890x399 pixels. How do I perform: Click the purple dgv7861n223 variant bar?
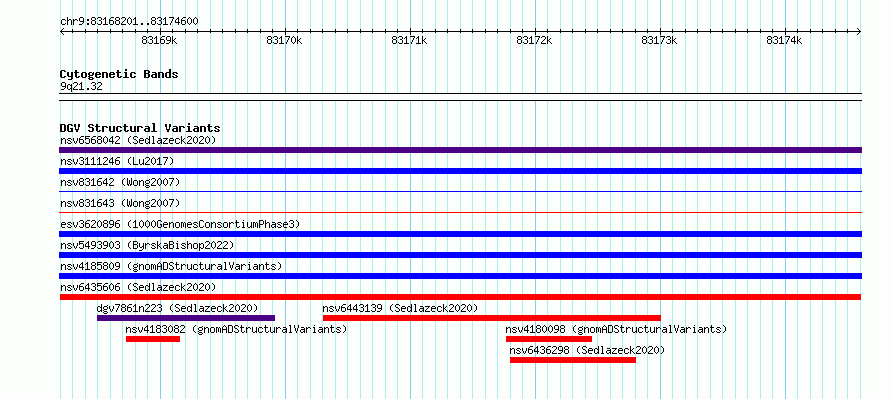tap(186, 318)
